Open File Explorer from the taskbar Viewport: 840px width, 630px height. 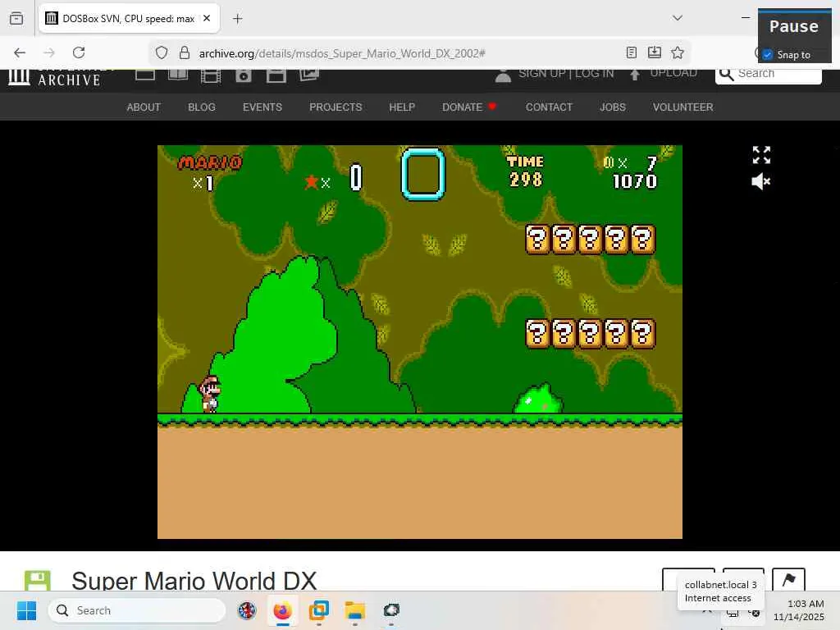tap(354, 610)
